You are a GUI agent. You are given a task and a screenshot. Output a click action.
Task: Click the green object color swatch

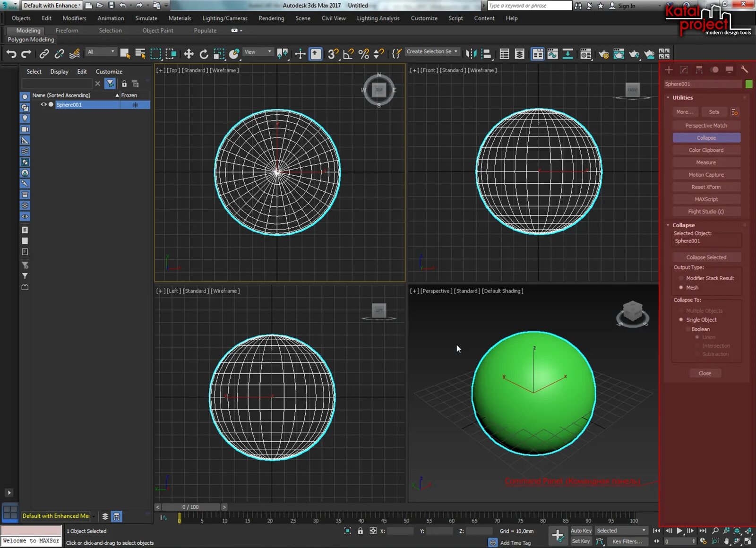click(749, 84)
